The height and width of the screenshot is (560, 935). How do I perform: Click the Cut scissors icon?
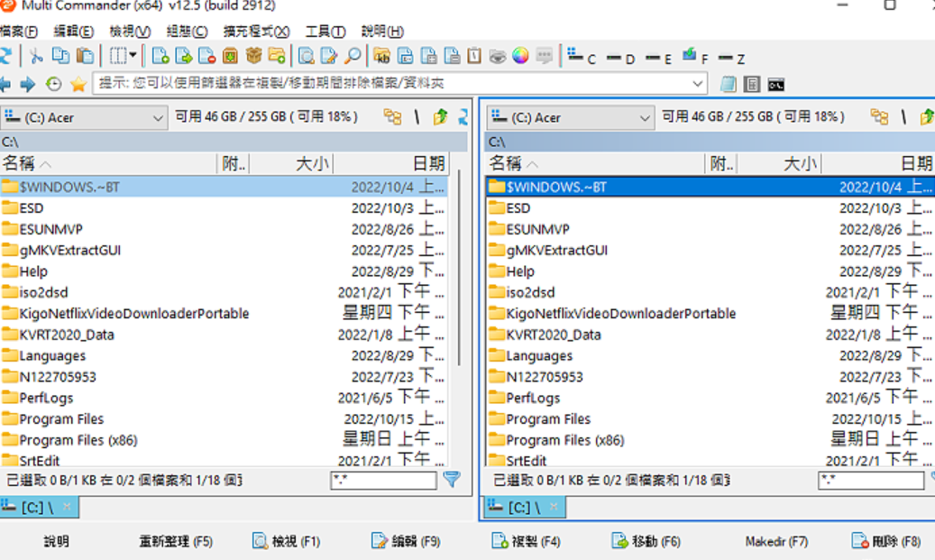click(36, 56)
